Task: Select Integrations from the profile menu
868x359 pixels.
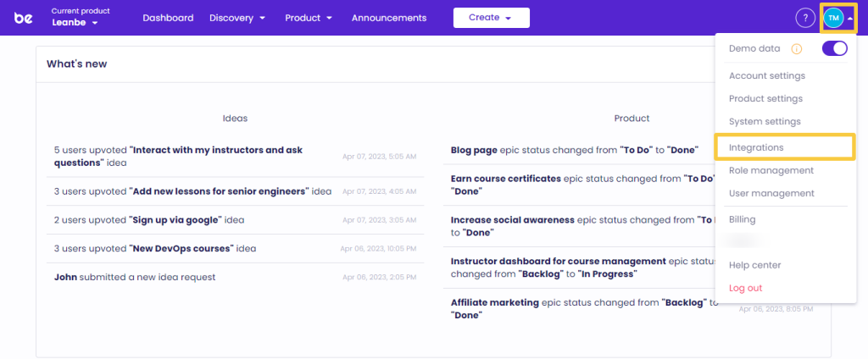Action: (x=756, y=147)
